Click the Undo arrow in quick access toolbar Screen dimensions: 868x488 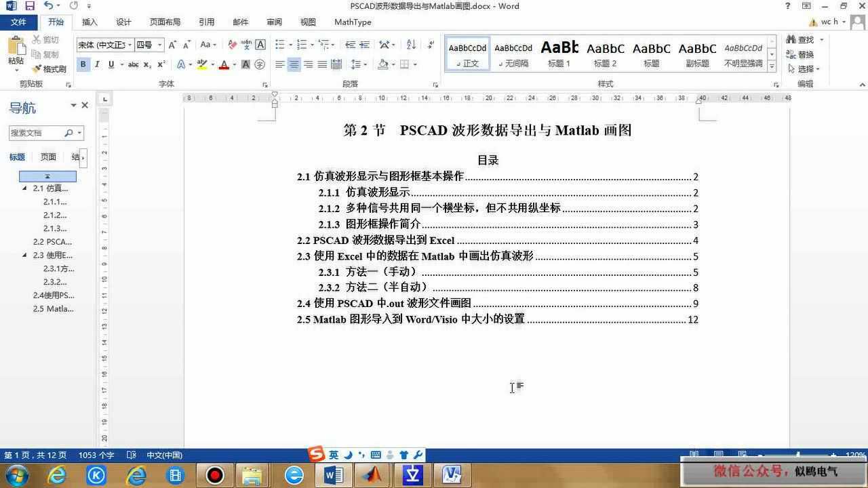[x=48, y=6]
